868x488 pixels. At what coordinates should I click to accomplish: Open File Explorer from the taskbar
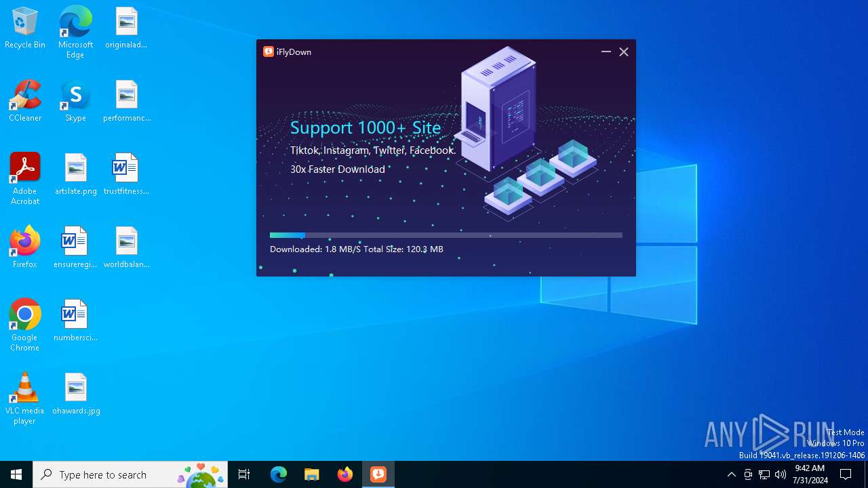click(312, 474)
